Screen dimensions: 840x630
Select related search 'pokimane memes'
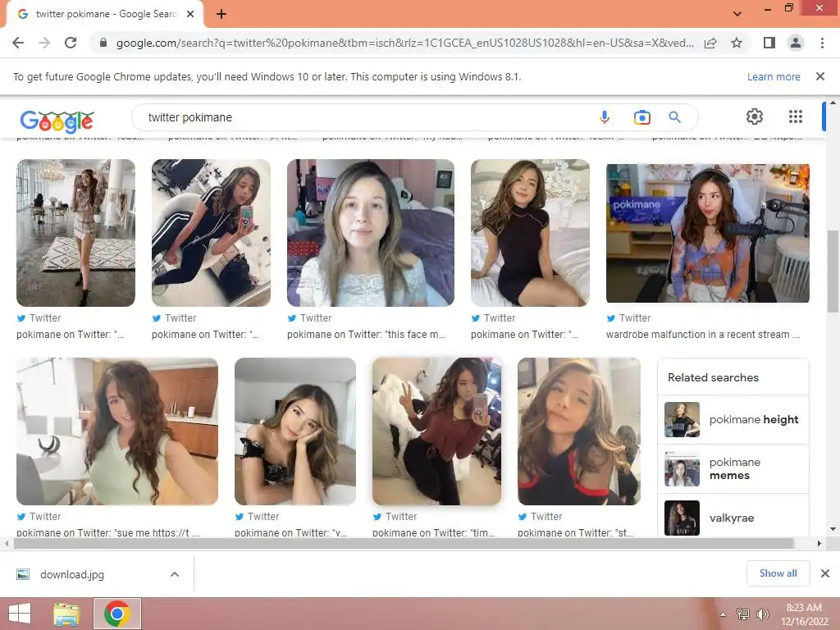pyautogui.click(x=733, y=468)
